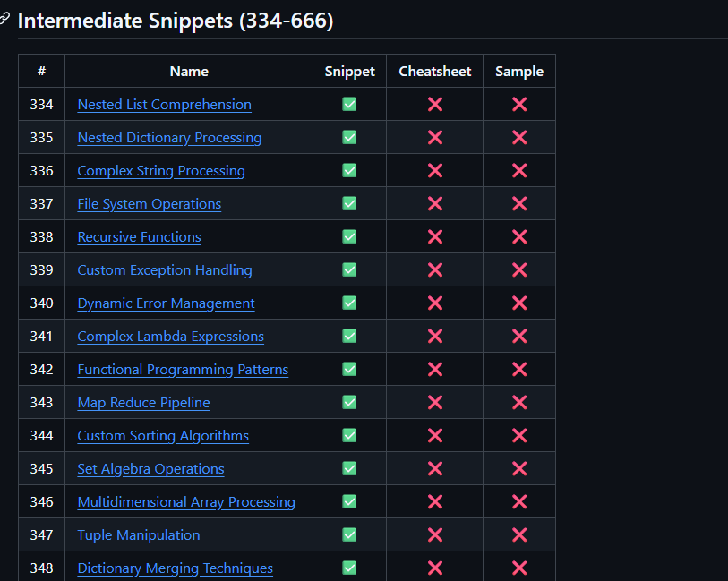Viewport: 728px width, 581px height.
Task: Open the File System Operations snippet
Action: [149, 203]
